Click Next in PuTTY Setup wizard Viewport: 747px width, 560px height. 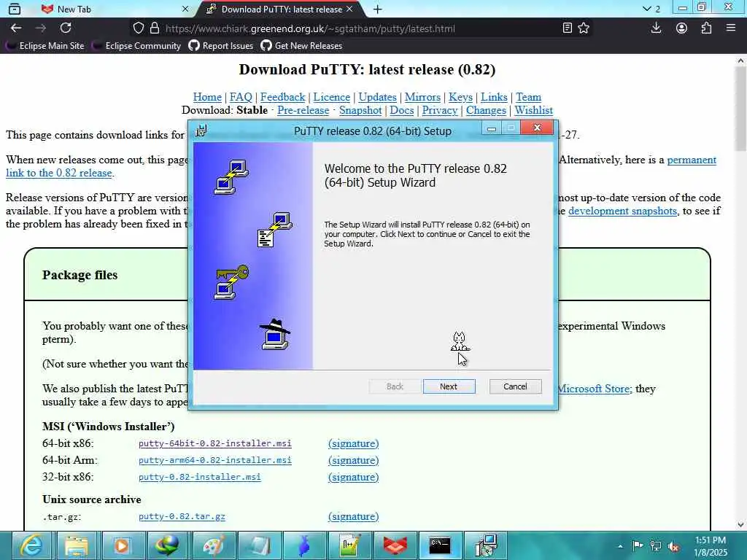(x=449, y=386)
